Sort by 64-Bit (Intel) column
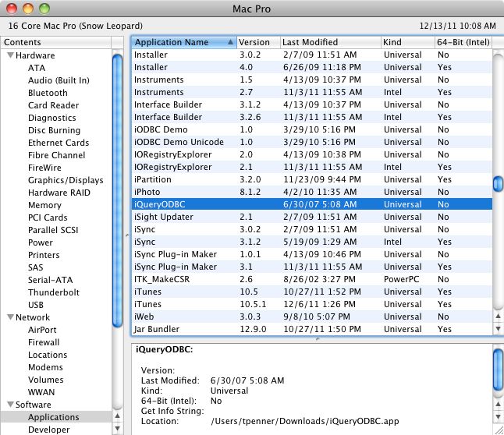Screen dimensions: 504x435 pos(463,42)
